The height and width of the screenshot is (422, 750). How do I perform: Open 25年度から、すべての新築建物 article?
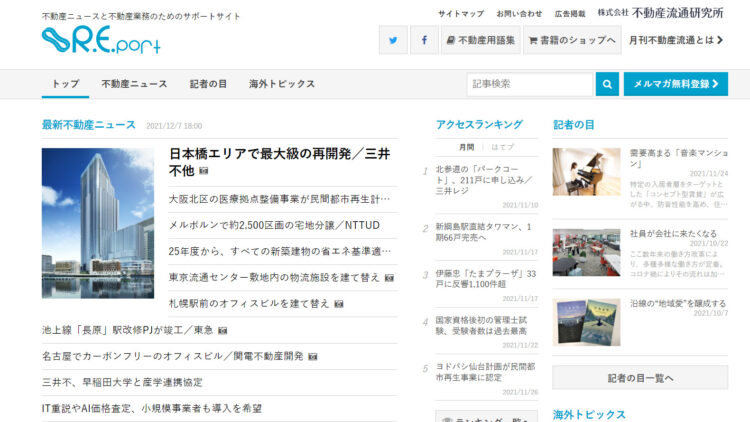[x=280, y=251]
